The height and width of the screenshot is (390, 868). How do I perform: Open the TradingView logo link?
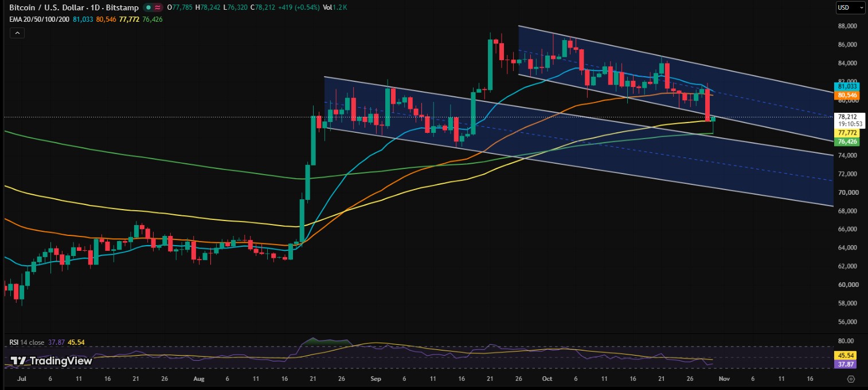pyautogui.click(x=52, y=361)
